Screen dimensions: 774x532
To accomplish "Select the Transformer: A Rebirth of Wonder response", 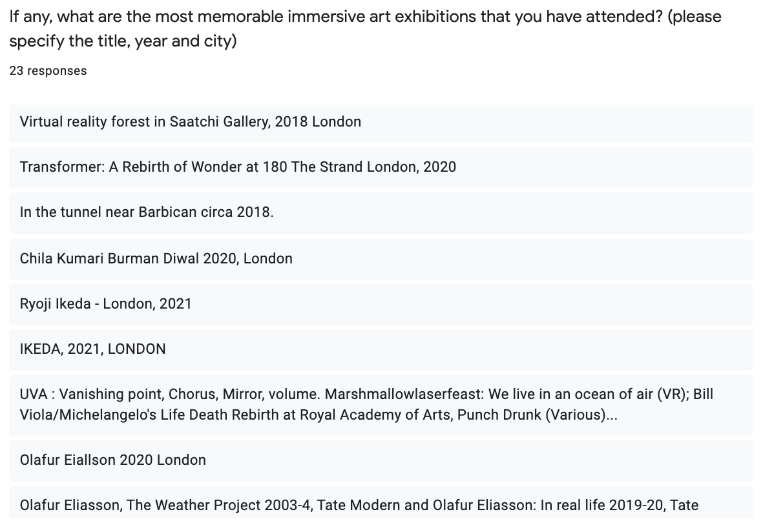I will tap(238, 167).
